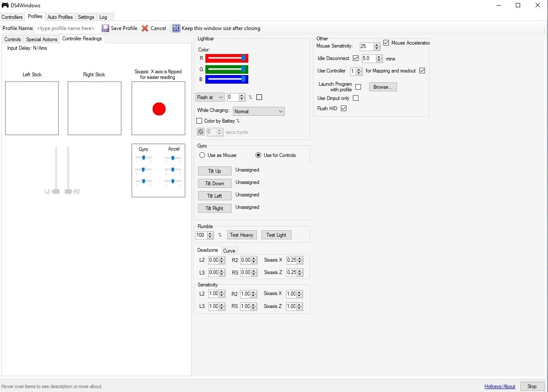
Task: Select the Deadzone tab
Action: click(x=208, y=250)
